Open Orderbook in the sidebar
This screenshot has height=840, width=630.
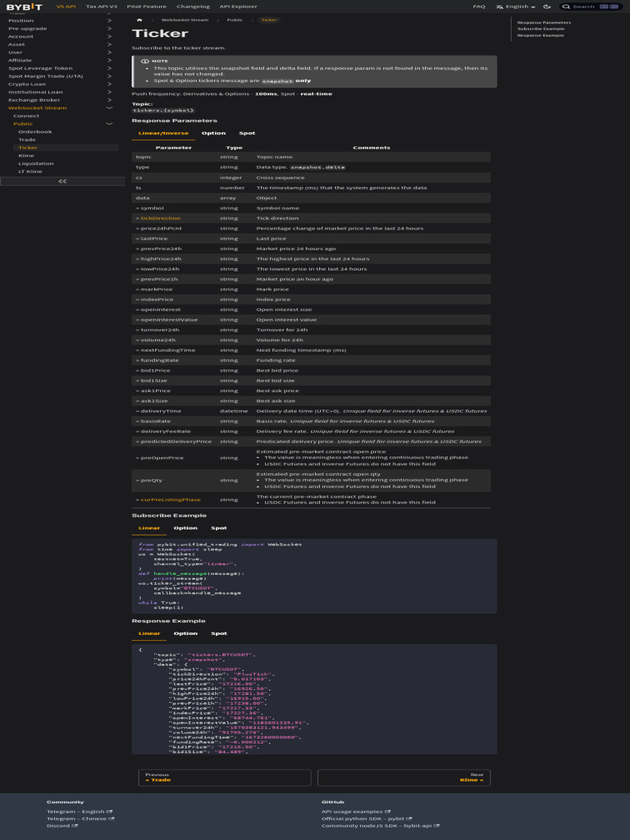tap(35, 132)
